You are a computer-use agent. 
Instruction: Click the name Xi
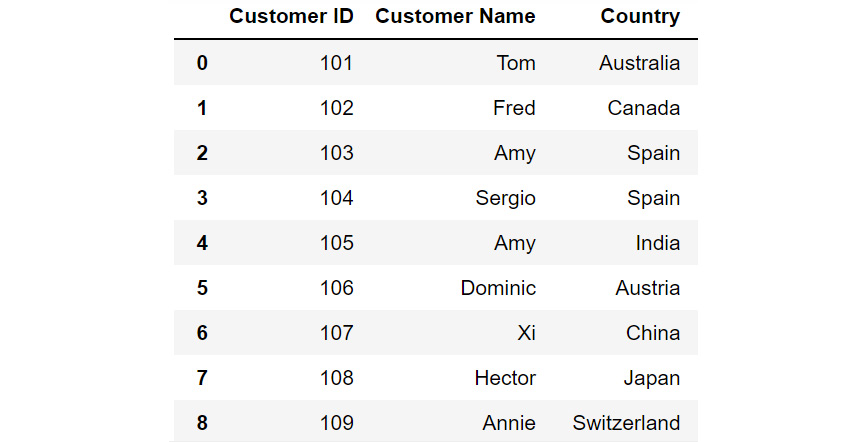pos(526,332)
